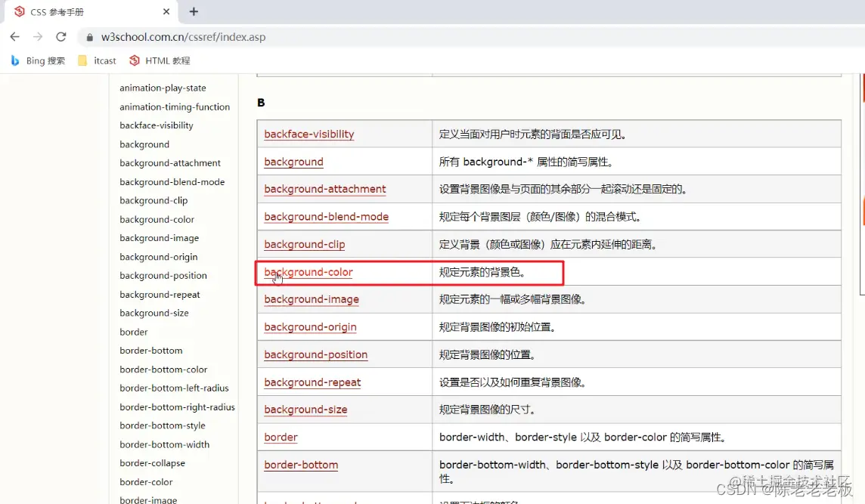Click the browser forward arrow

point(38,37)
